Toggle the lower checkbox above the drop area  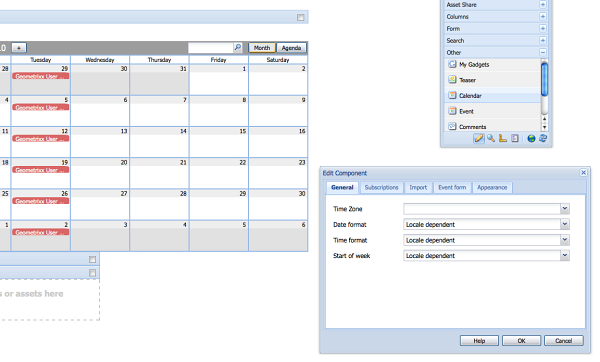pyautogui.click(x=93, y=273)
